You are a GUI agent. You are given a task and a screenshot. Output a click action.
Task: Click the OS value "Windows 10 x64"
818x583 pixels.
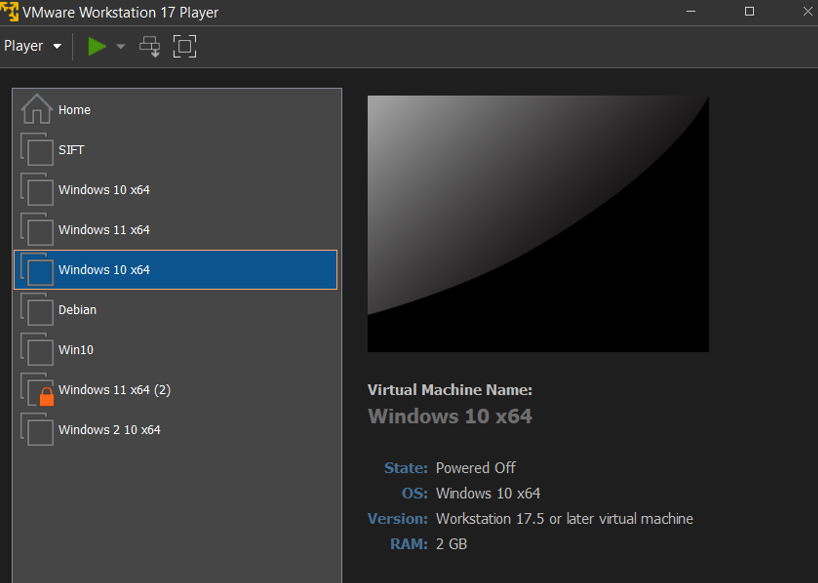pyautogui.click(x=488, y=493)
